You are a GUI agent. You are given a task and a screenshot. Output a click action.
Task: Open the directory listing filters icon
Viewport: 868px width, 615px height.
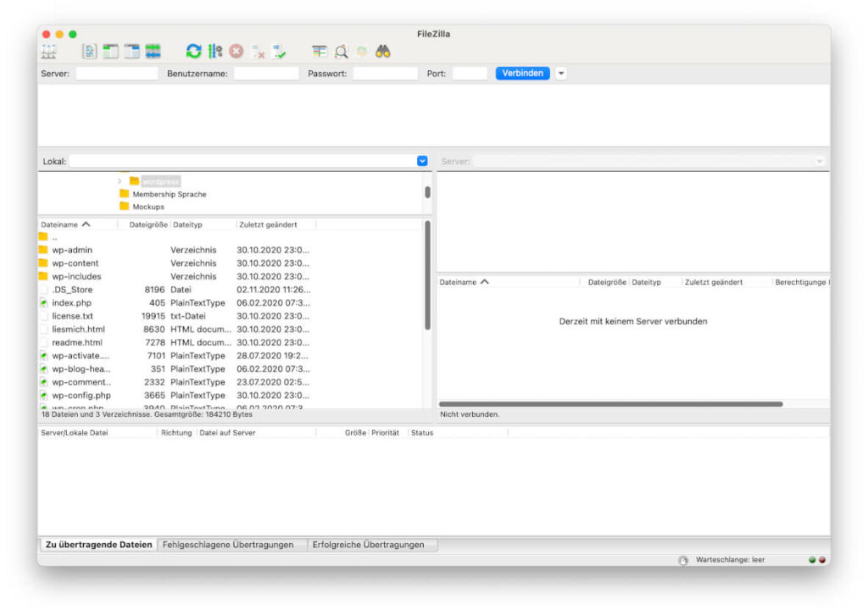(319, 52)
